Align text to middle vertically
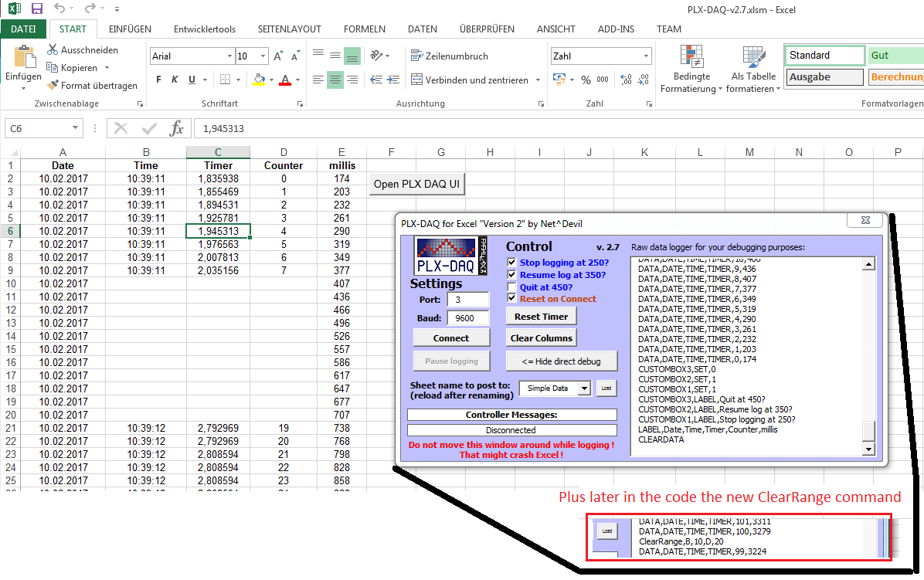This screenshot has height=580, width=924. (x=335, y=56)
